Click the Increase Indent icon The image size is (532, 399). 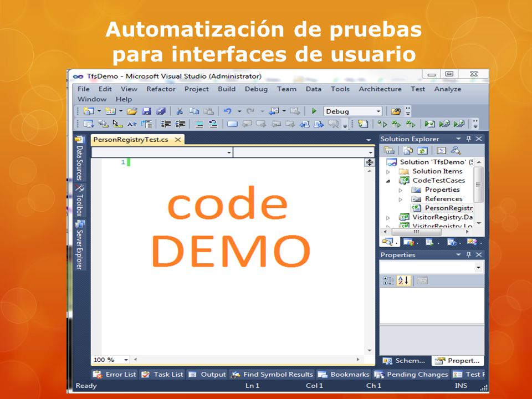pyautogui.click(x=180, y=124)
